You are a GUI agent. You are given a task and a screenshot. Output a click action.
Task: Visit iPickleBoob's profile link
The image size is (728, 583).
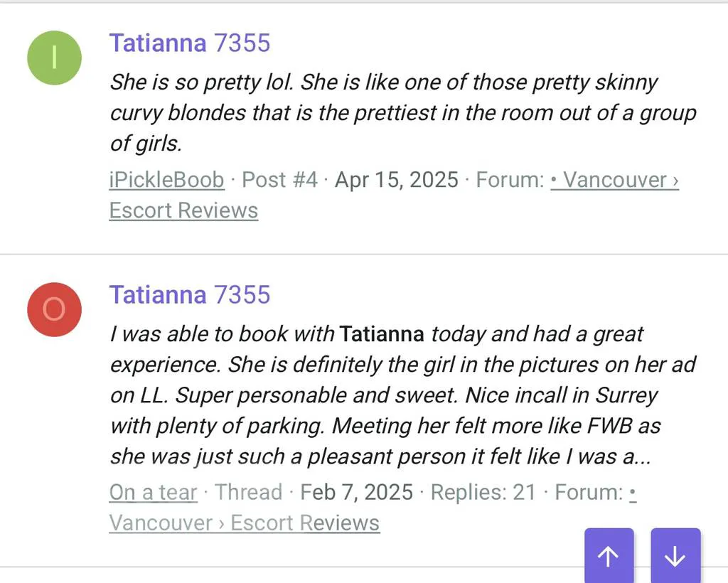click(x=166, y=180)
